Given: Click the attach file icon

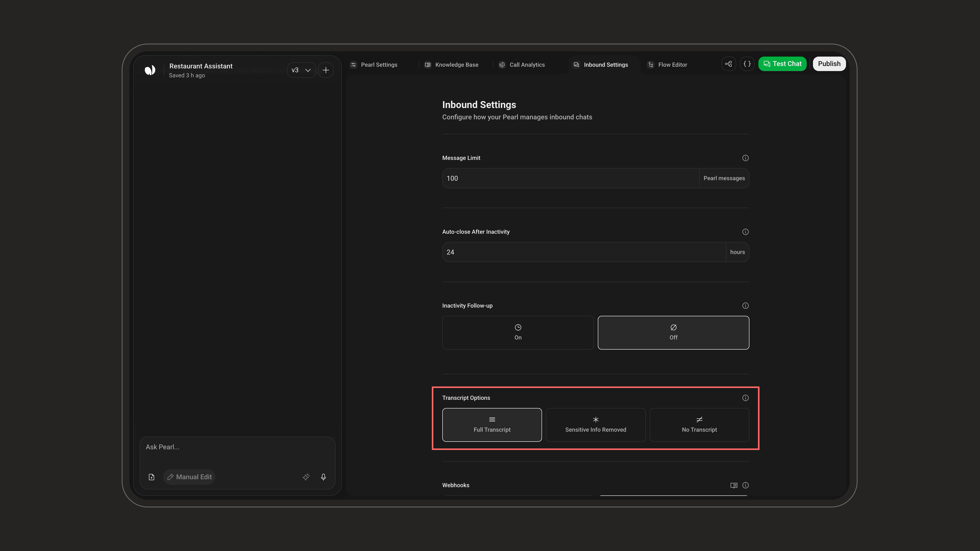Looking at the screenshot, I should 151,477.
